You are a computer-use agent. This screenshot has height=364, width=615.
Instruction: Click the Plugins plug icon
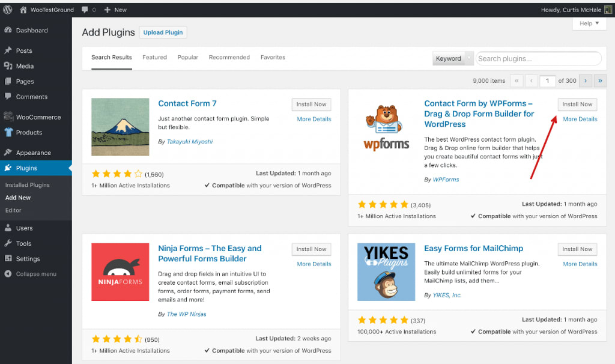[8, 168]
